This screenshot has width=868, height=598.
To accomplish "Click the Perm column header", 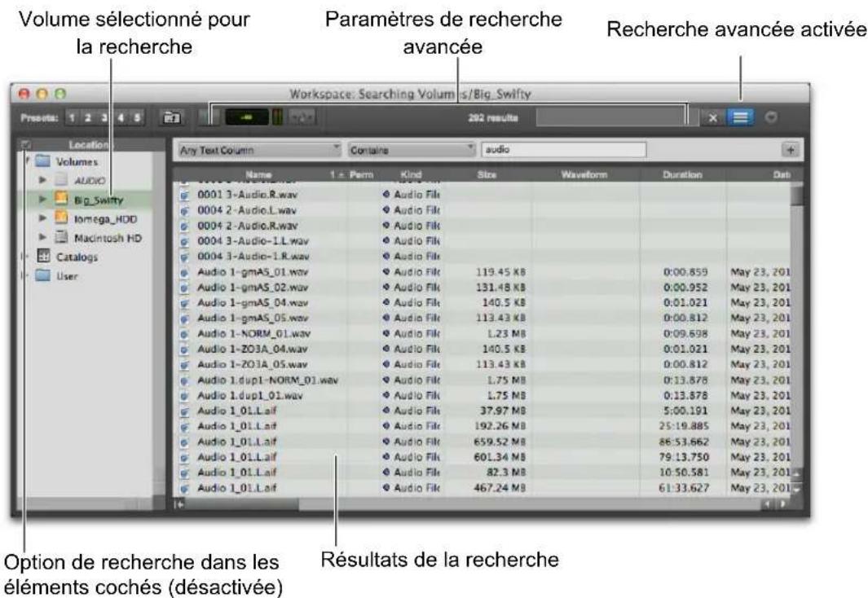I will click(362, 175).
